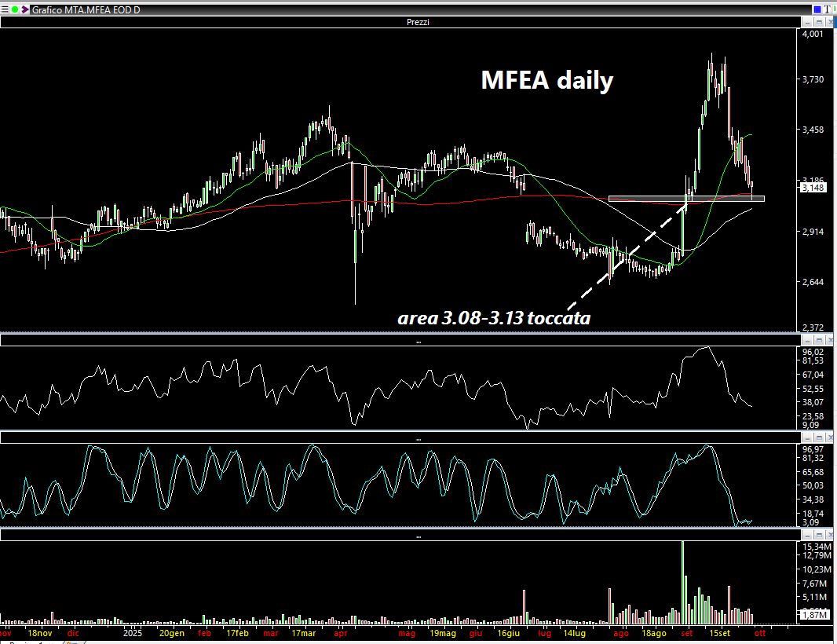This screenshot has height=644, width=837.
Task: Click the 2025 year label on time axis
Action: tap(133, 633)
